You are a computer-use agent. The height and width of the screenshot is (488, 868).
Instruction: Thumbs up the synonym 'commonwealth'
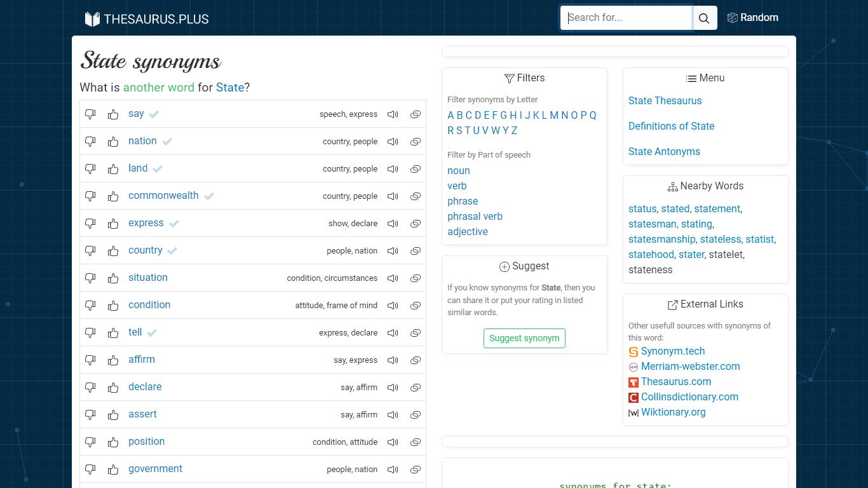coord(113,196)
